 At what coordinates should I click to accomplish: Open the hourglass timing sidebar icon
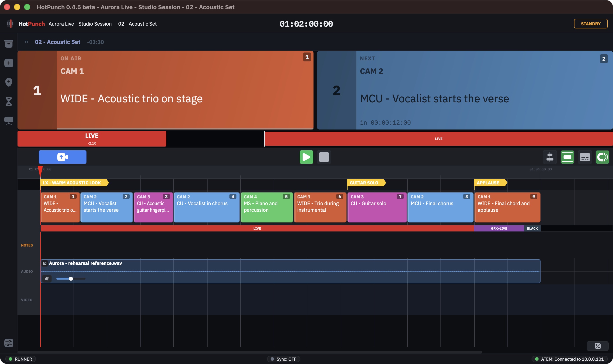(9, 101)
